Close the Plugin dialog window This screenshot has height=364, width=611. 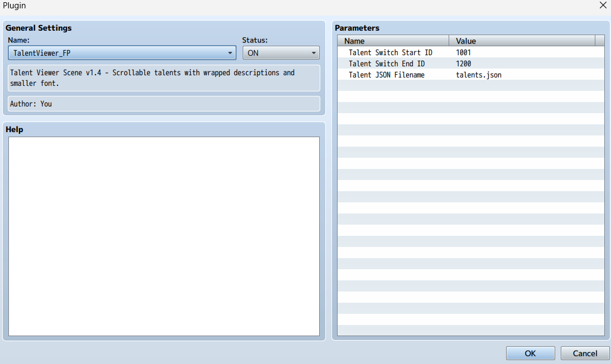[603, 6]
